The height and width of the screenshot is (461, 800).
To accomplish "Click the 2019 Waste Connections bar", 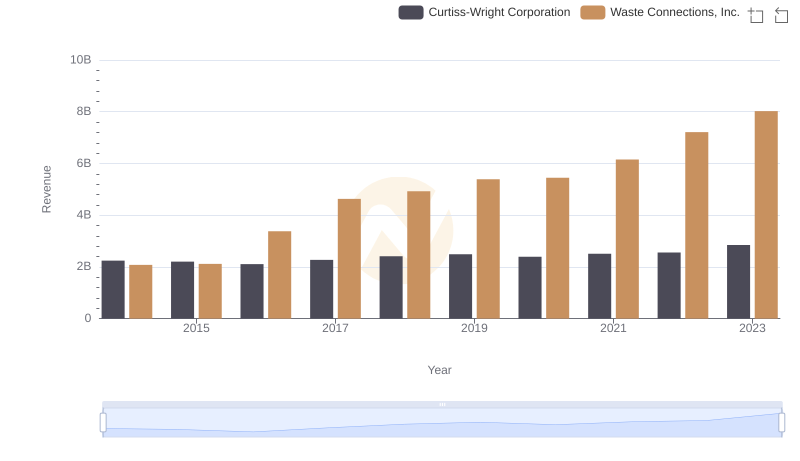I will tap(488, 249).
